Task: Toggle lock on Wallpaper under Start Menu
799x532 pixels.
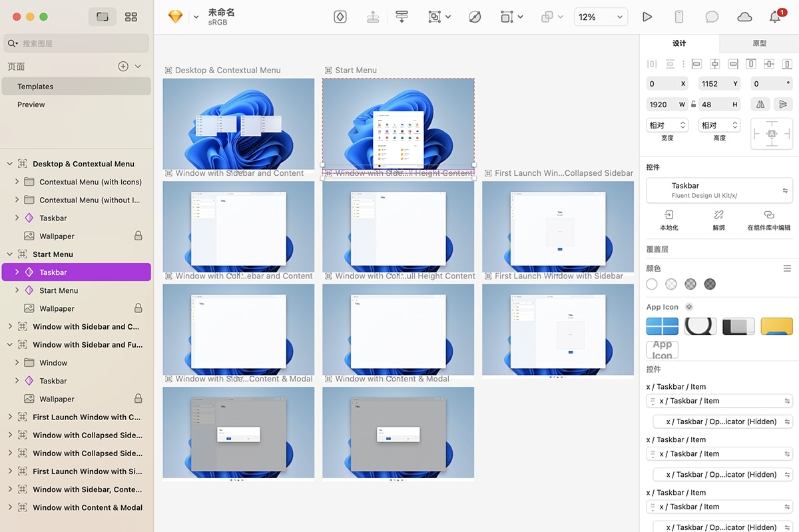Action: point(138,308)
